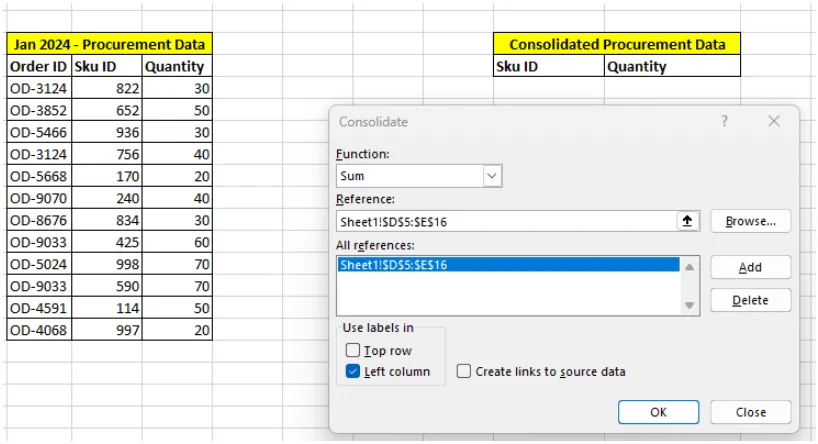Screen dimensions: 818x444
Task: Select Sku ID cell 590
Action: click(106, 286)
